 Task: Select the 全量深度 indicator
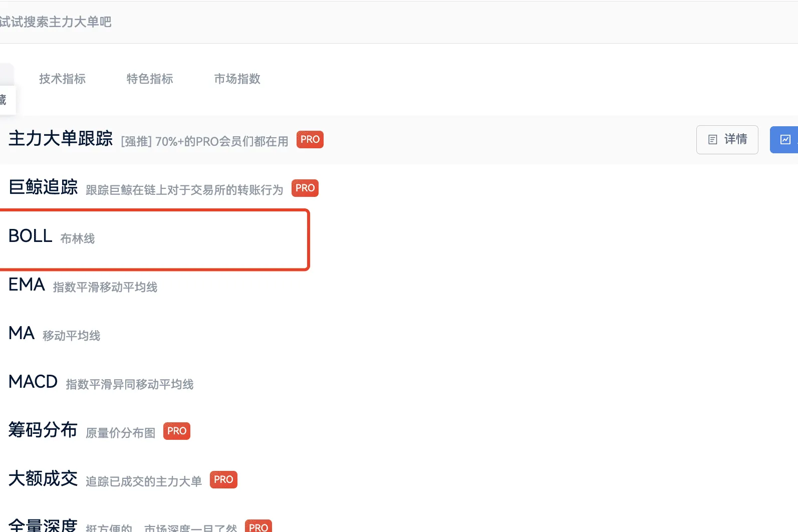[x=43, y=525]
